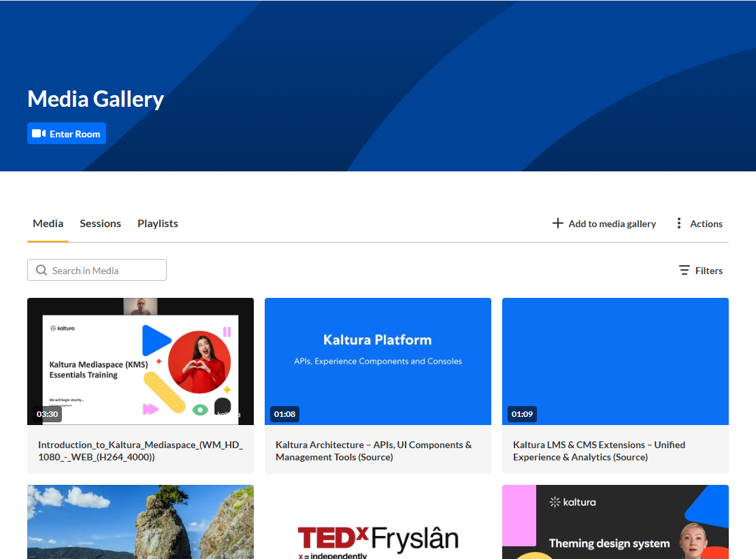The height and width of the screenshot is (559, 756).
Task: Open the Theming design system thumbnail
Action: [615, 522]
